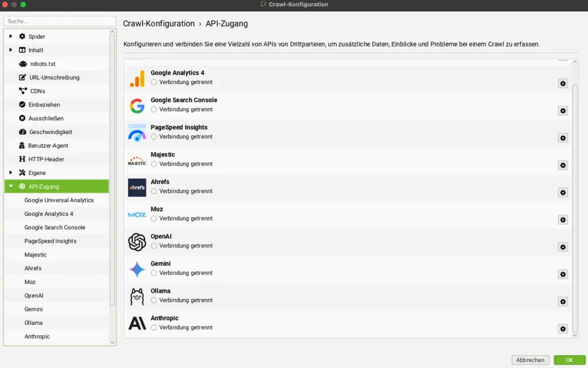Open settings gear for Anthropic API

(x=563, y=328)
